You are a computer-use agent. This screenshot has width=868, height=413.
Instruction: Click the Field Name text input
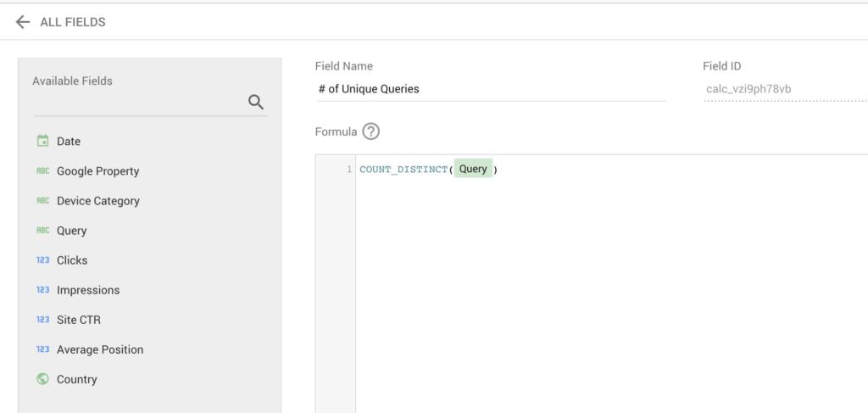point(490,89)
